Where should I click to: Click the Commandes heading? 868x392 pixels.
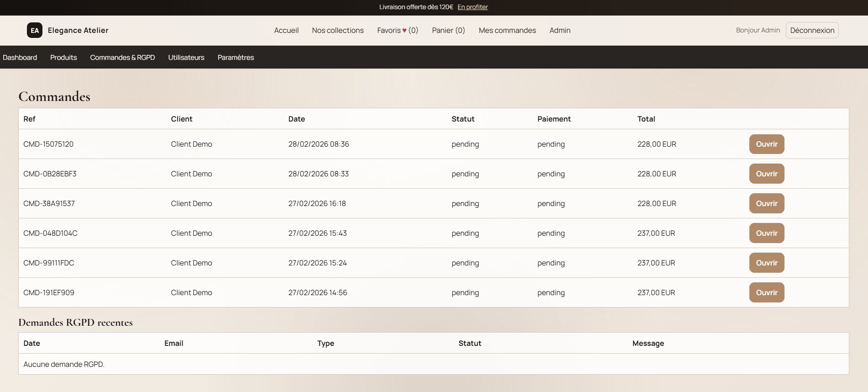(54, 96)
